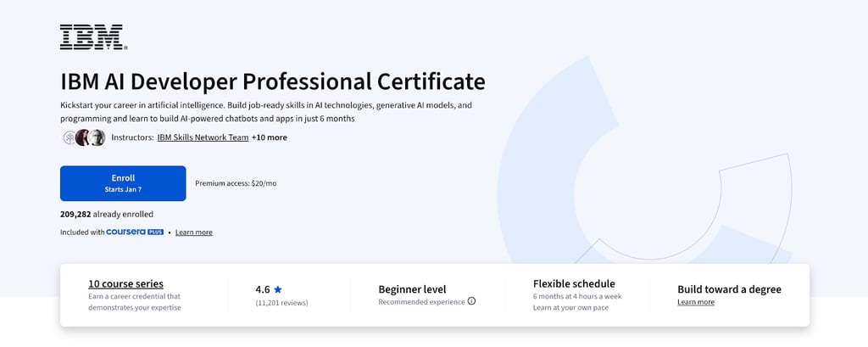
Task: Click the 209,282 already enrolled text
Action: click(107, 214)
